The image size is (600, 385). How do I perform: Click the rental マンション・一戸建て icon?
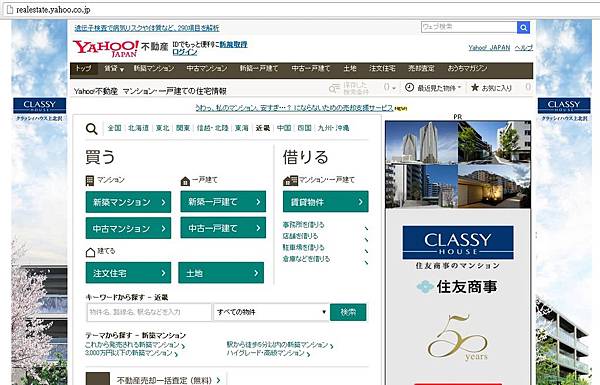click(x=290, y=181)
